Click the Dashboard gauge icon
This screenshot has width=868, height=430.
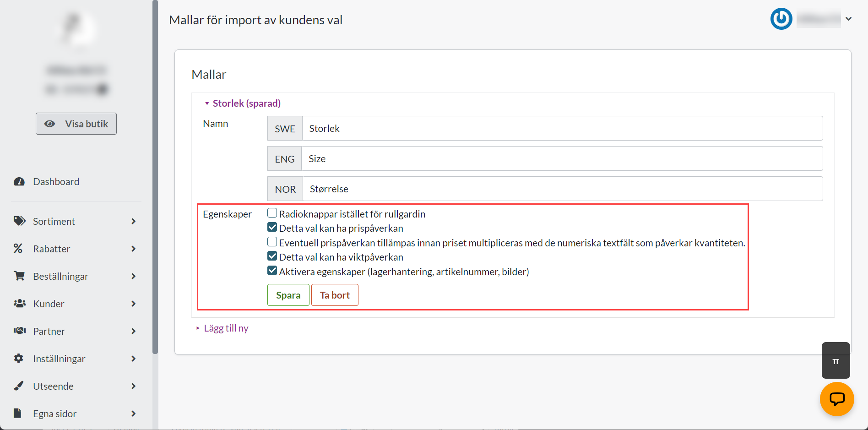(x=19, y=182)
